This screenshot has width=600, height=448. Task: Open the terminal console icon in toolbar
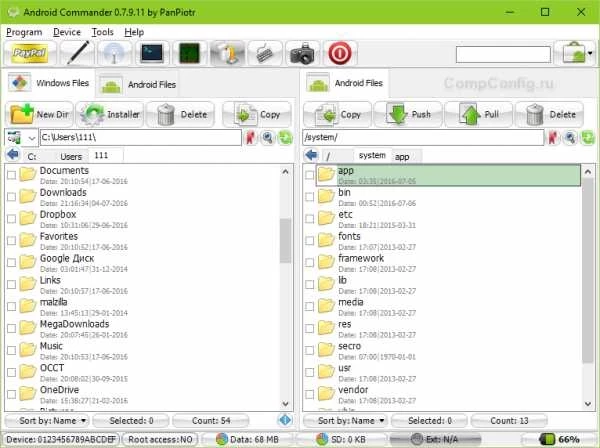point(151,54)
